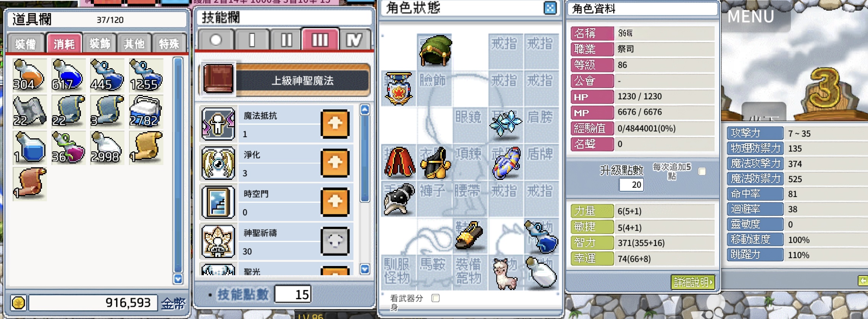This screenshot has height=319, width=868.
Task: Close the 角色狀態 window
Action: pyautogui.click(x=550, y=8)
